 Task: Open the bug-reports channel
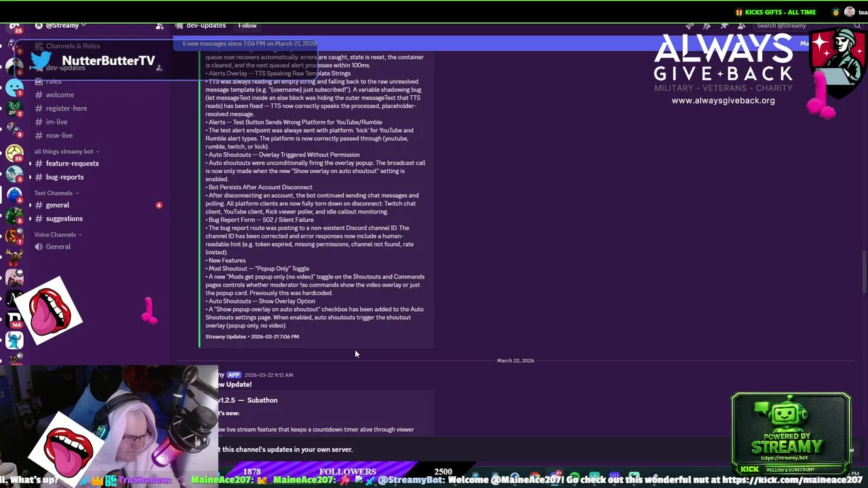coord(64,177)
